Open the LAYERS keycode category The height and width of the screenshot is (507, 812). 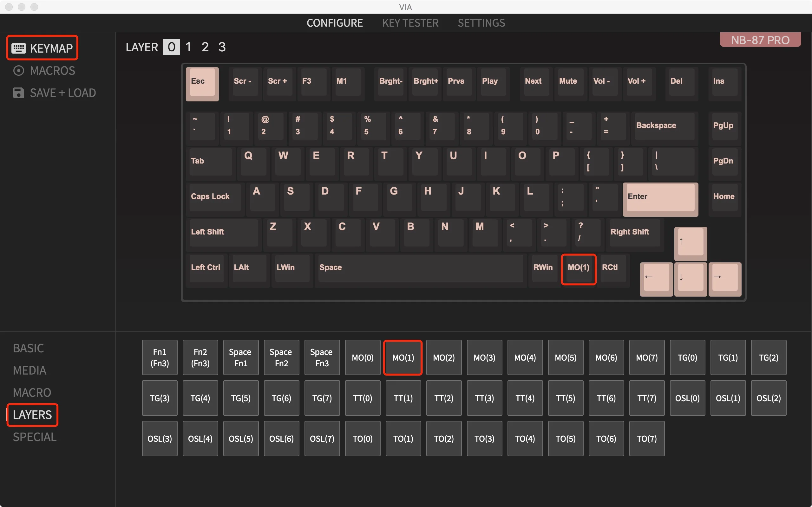tap(32, 415)
